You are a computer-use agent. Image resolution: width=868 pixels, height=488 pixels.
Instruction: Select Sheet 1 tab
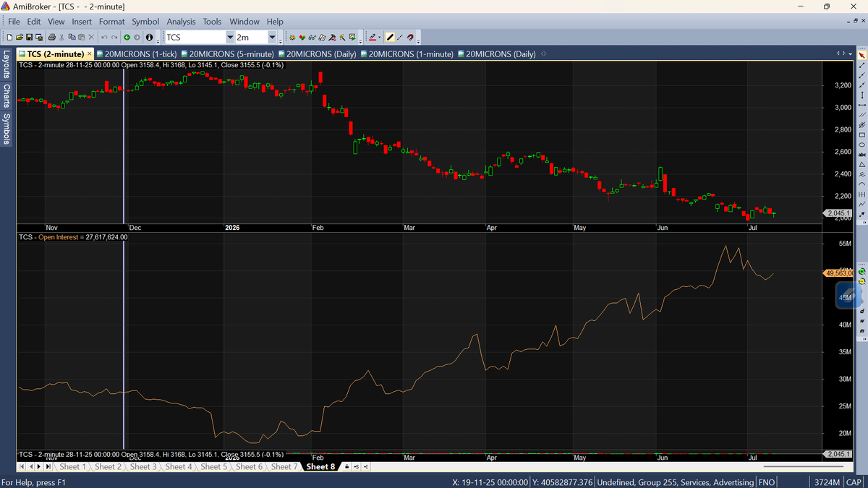click(73, 467)
